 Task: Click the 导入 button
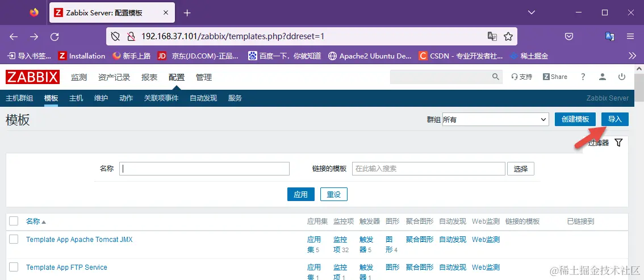(x=615, y=119)
